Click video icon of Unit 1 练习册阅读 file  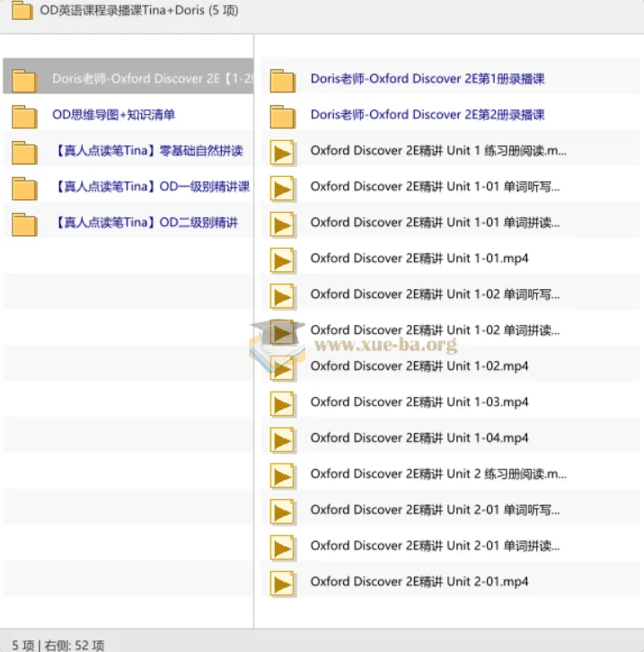pos(283,153)
